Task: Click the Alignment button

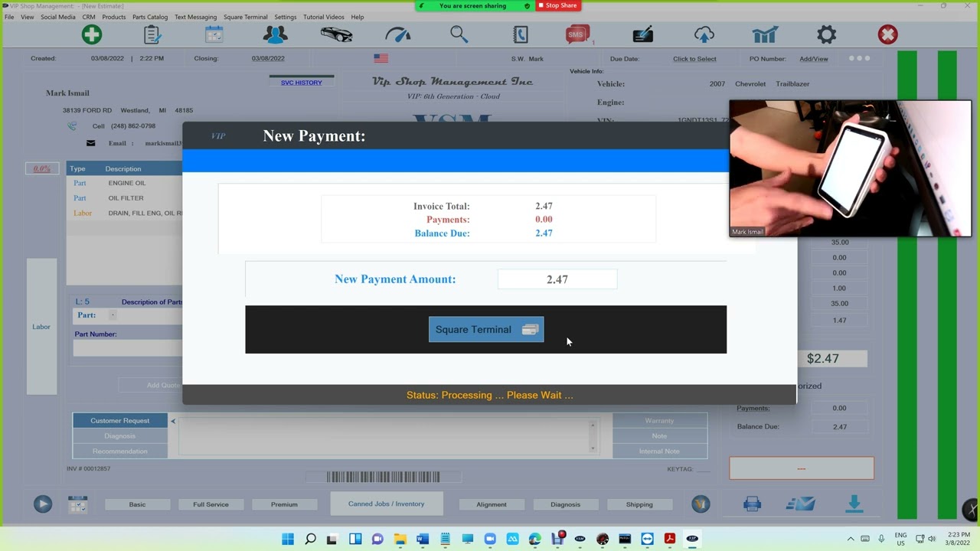Action: [x=492, y=504]
